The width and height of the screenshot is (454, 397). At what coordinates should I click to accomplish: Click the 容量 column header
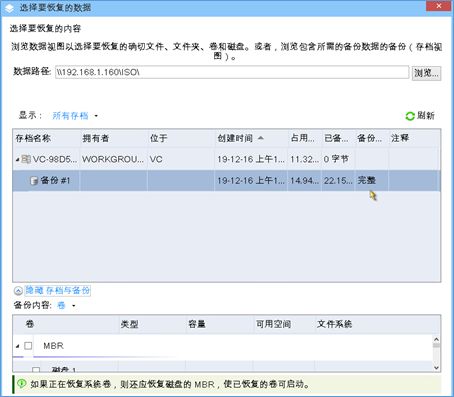tap(220, 324)
